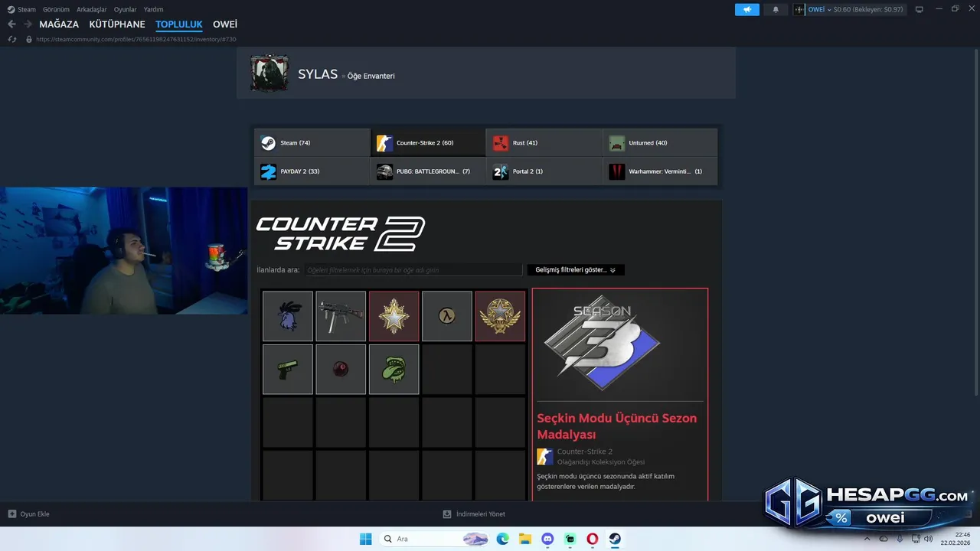Viewport: 980px width, 551px height.
Task: Open the Counter-Strike 2 (60) inventory tab
Action: [428, 143]
